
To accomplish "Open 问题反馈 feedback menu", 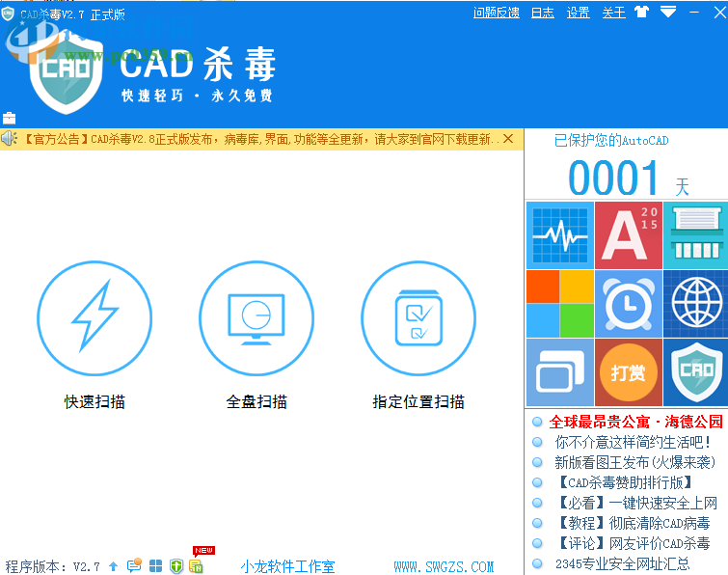I will click(x=497, y=13).
